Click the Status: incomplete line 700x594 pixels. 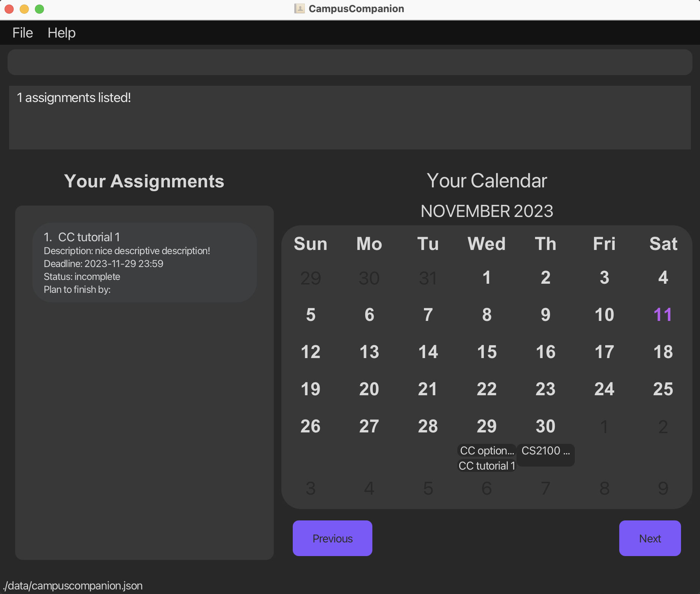[82, 277]
